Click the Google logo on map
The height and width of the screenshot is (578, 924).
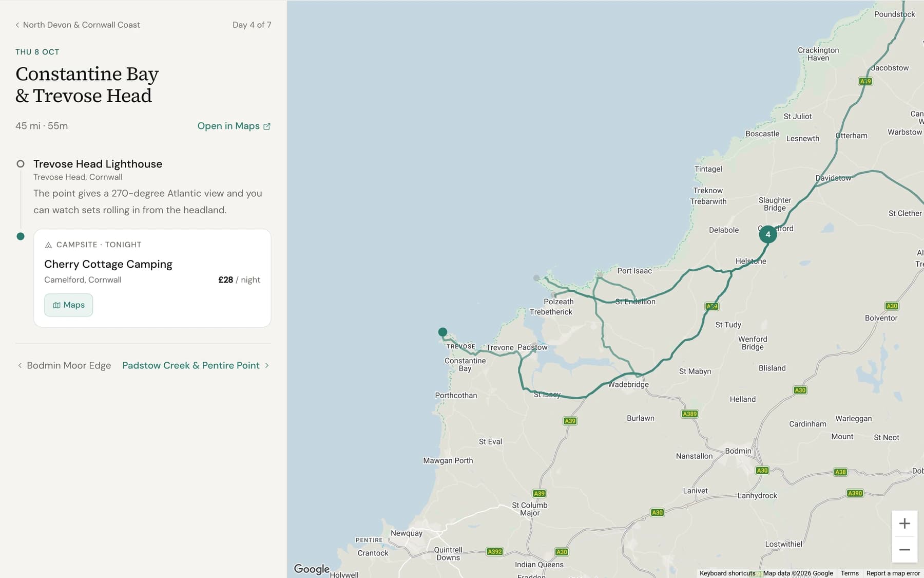tap(312, 569)
